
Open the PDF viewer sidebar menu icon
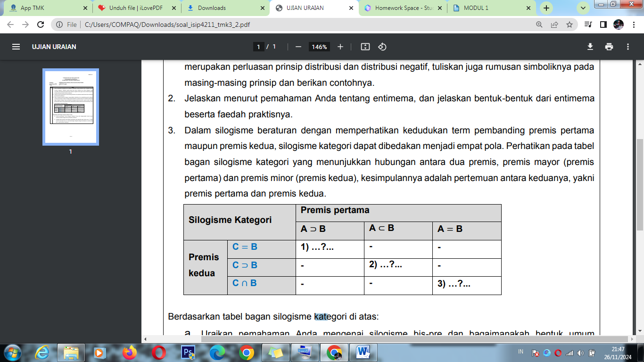click(16, 47)
